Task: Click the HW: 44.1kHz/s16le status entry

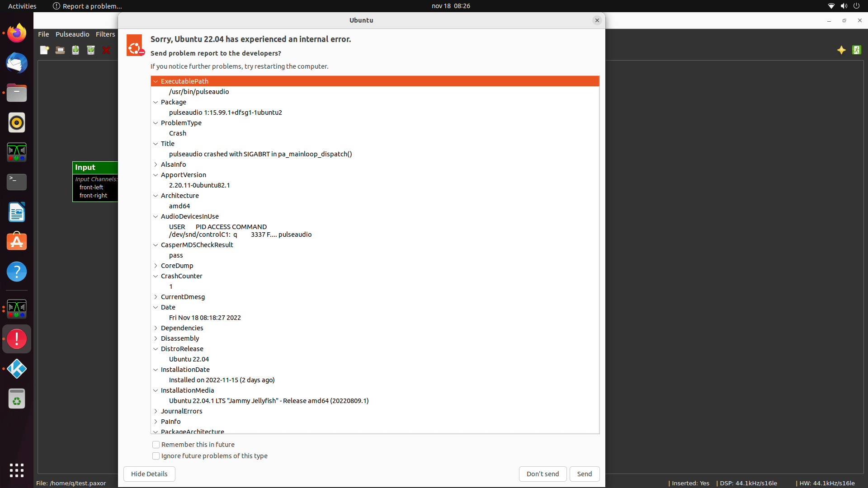Action: click(x=827, y=483)
